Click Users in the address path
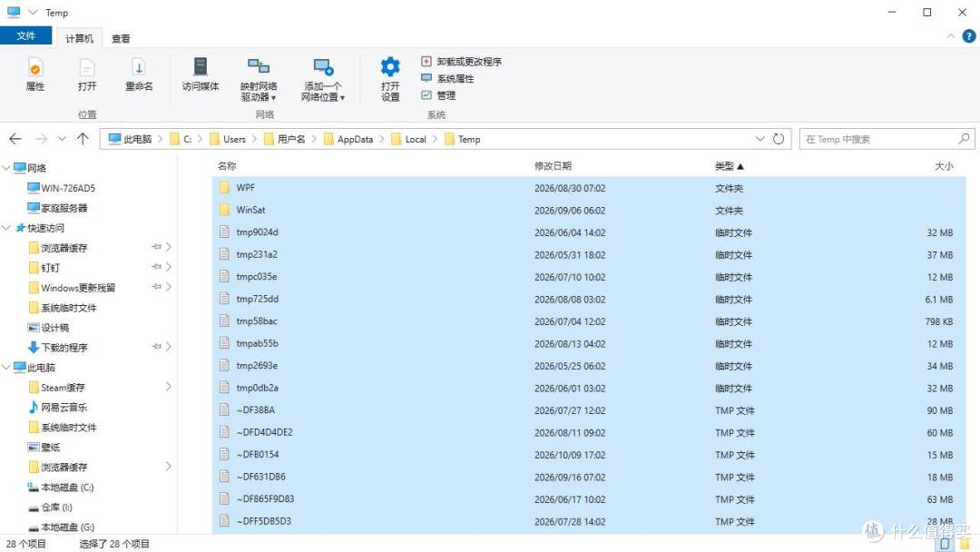The height and width of the screenshot is (552, 980). coord(234,139)
